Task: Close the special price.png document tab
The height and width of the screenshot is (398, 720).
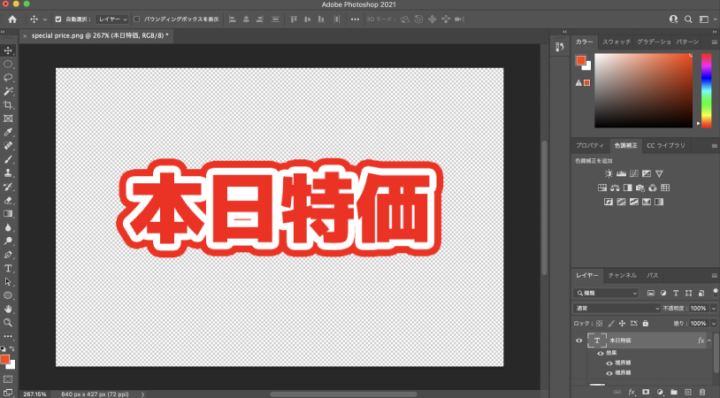Action: (25, 36)
